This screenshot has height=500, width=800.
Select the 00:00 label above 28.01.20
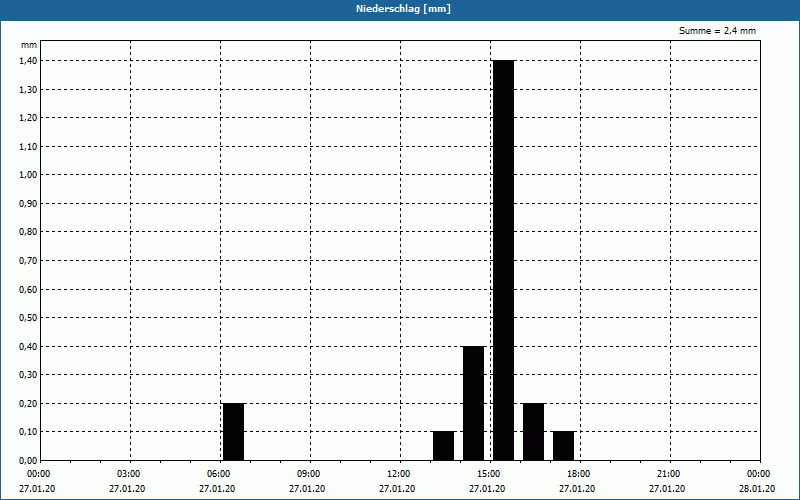click(x=759, y=474)
